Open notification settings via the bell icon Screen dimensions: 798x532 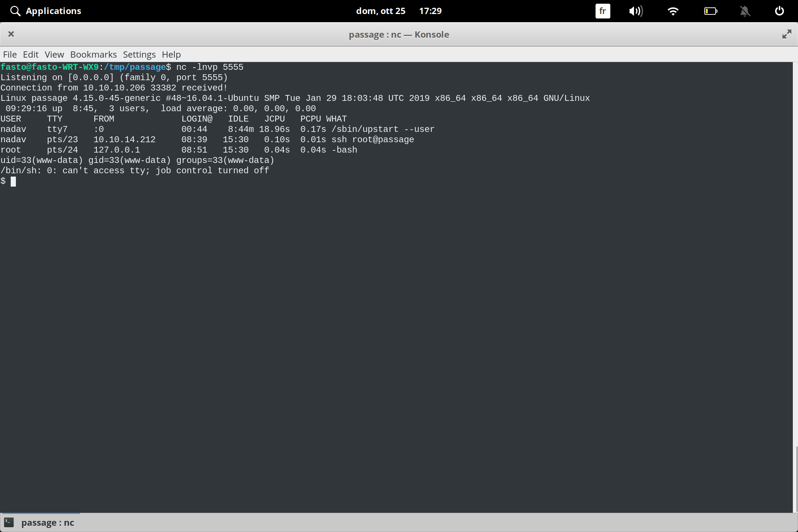click(x=745, y=11)
